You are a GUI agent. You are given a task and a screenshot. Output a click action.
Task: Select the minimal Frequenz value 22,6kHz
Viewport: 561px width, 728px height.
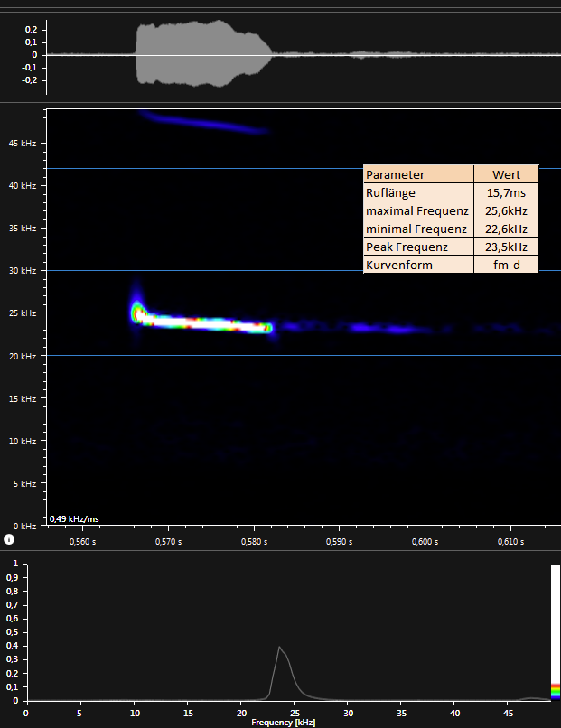[506, 229]
